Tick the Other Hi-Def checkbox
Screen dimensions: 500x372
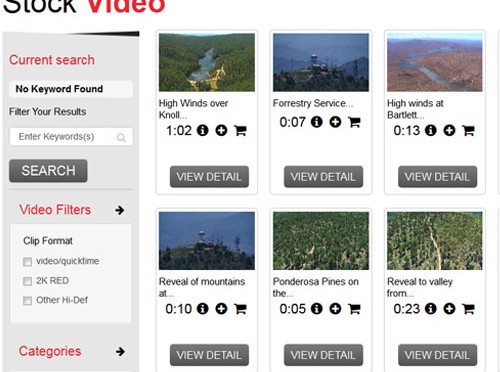pyautogui.click(x=27, y=300)
